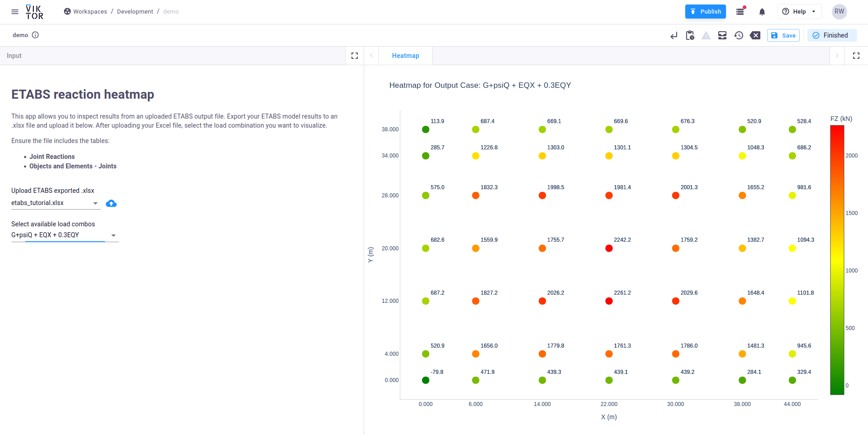Click the notifications bell icon
Screen dimensions: 868x435
pyautogui.click(x=762, y=12)
